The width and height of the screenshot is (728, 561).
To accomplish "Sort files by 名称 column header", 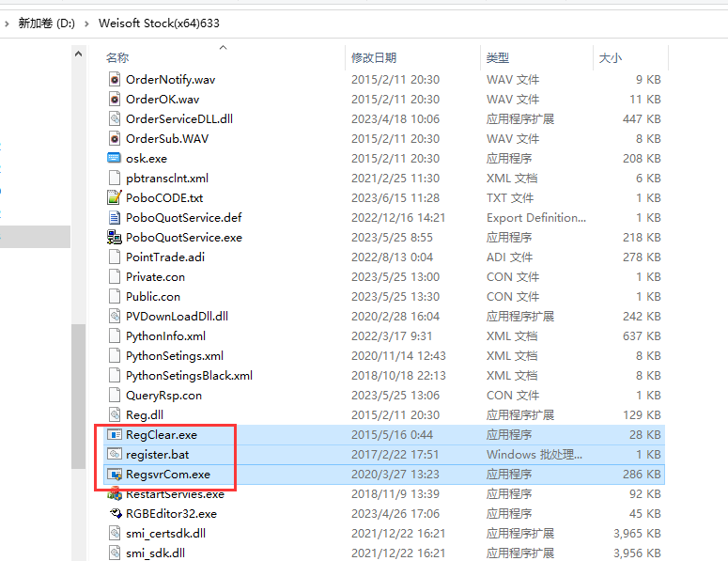I will pos(117,58).
